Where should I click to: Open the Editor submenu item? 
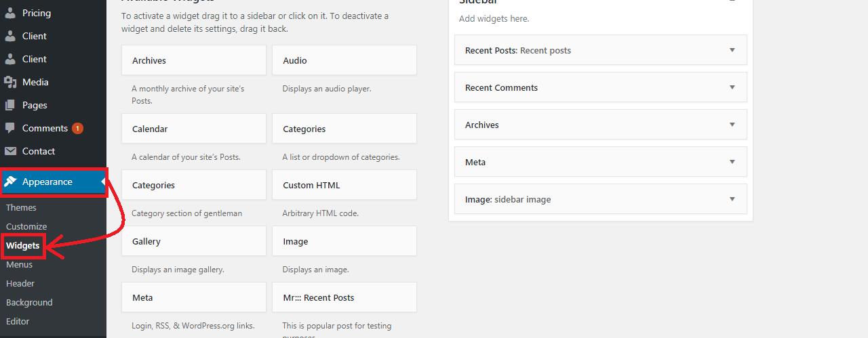[x=18, y=321]
